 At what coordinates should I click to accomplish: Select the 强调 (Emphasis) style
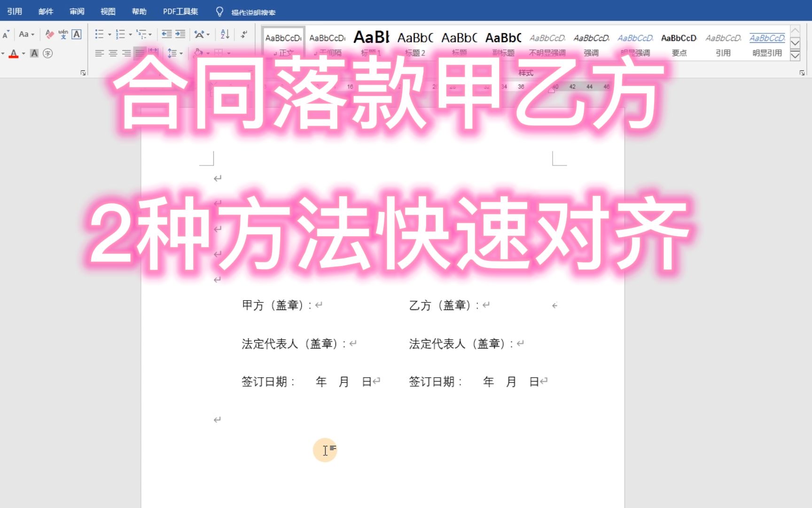591,43
